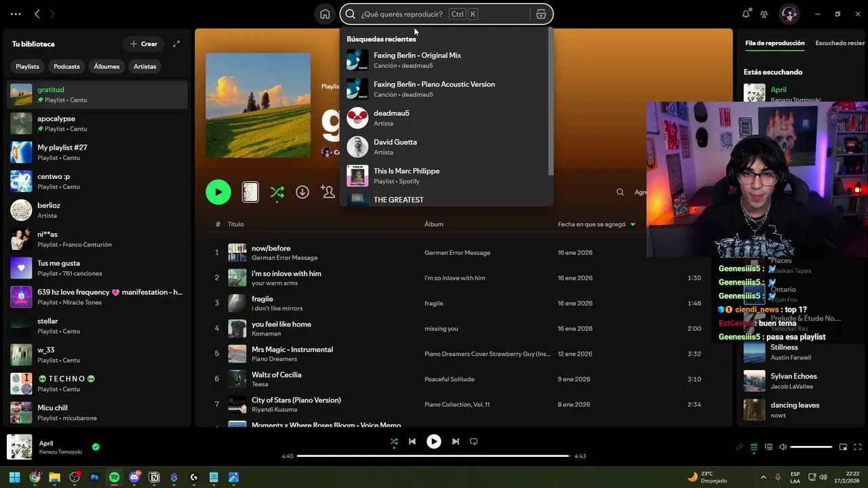868x488 pixels.
Task: Open the Windows Start menu
Action: pyautogui.click(x=15, y=478)
